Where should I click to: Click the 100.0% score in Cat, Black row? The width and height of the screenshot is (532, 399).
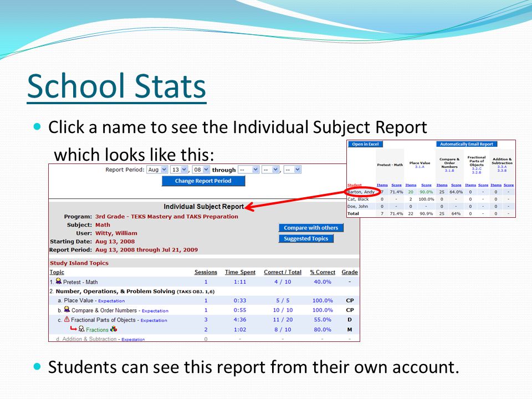[426, 199]
